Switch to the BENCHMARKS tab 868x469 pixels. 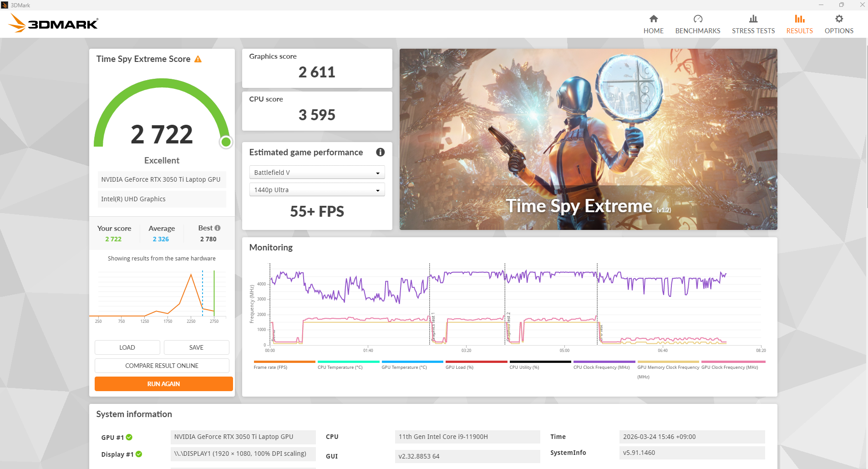pyautogui.click(x=698, y=24)
